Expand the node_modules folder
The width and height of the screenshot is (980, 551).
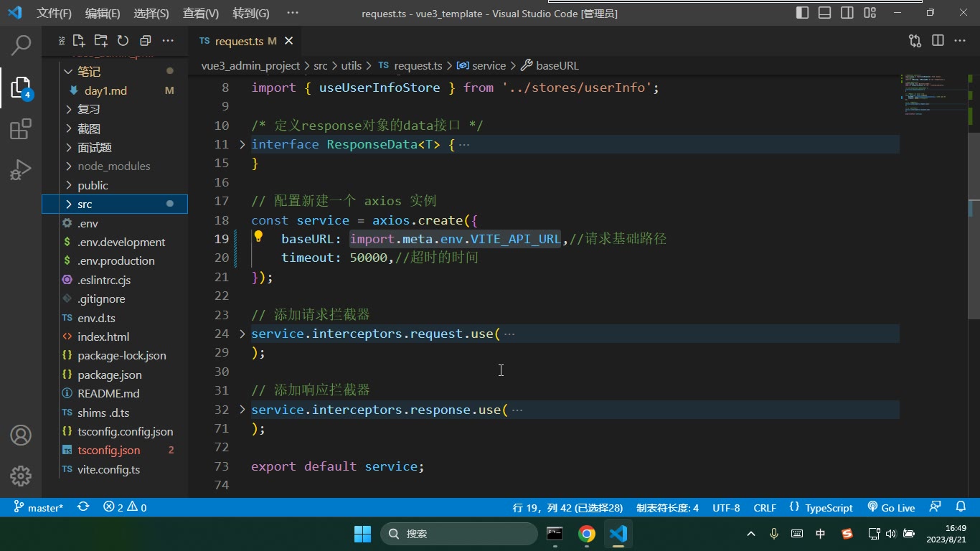(115, 166)
